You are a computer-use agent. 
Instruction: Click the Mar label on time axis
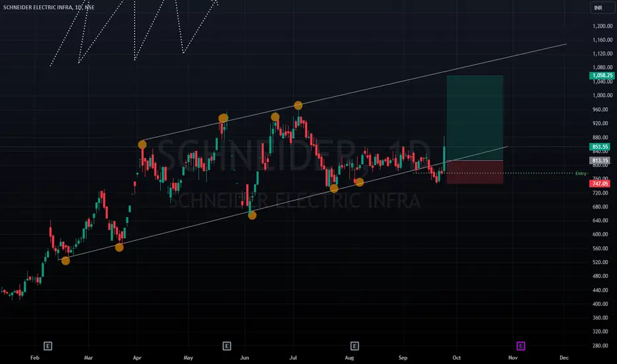[x=88, y=357]
